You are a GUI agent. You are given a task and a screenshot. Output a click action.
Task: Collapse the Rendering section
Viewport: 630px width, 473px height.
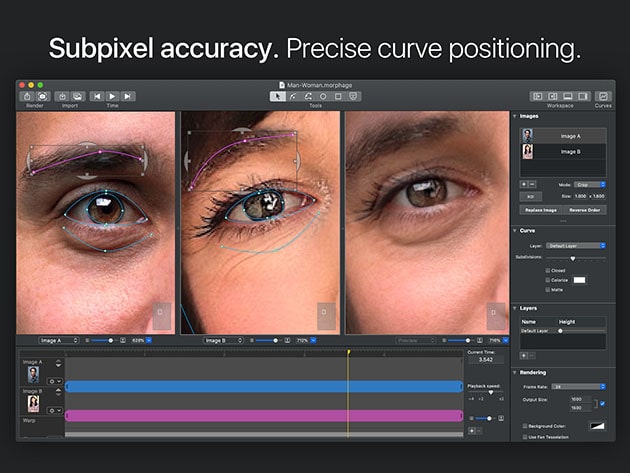point(515,373)
